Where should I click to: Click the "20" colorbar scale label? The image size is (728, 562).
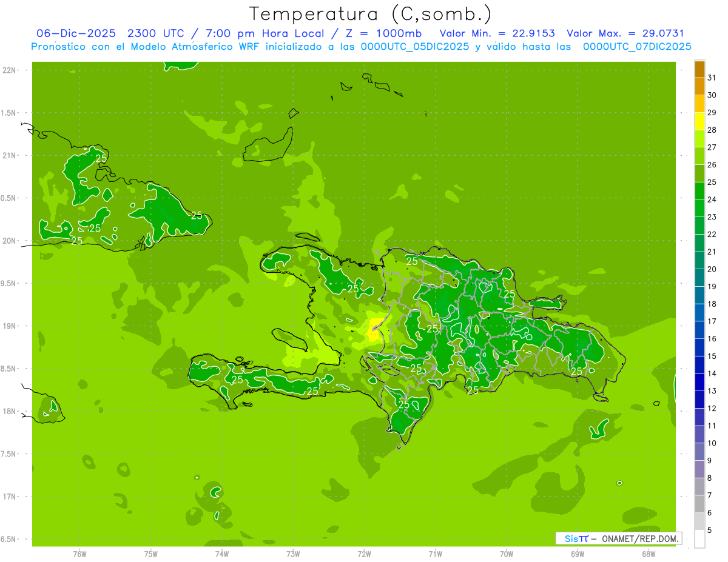point(712,269)
